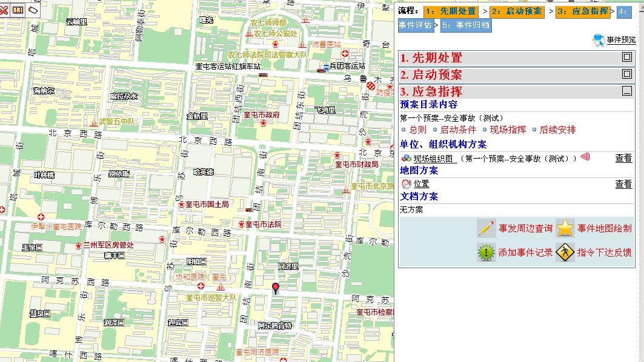Viewport: 644px width, 362px height.
Task: Open 事件地图绘制
Action: [604, 228]
